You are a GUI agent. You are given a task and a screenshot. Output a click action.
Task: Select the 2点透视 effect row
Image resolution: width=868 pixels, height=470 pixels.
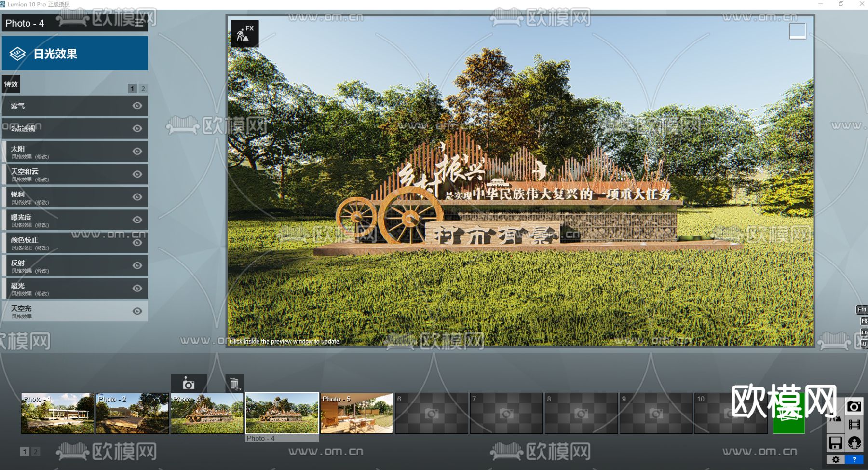click(75, 128)
